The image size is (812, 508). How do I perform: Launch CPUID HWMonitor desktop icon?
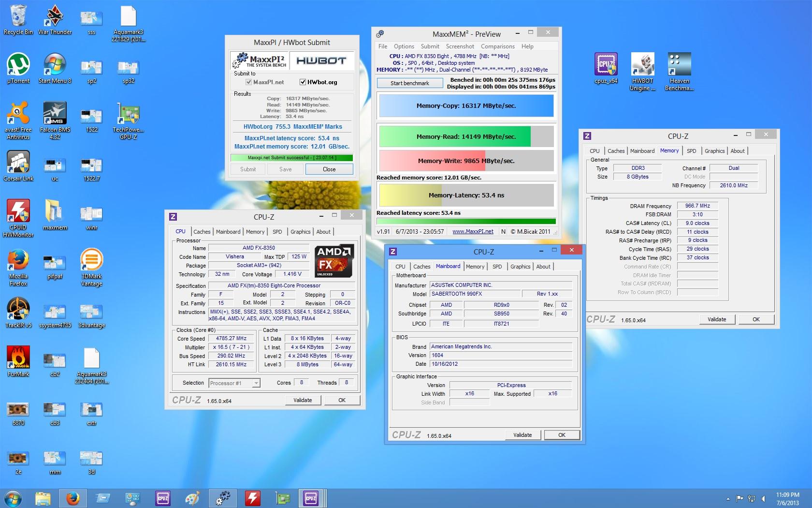tap(18, 218)
